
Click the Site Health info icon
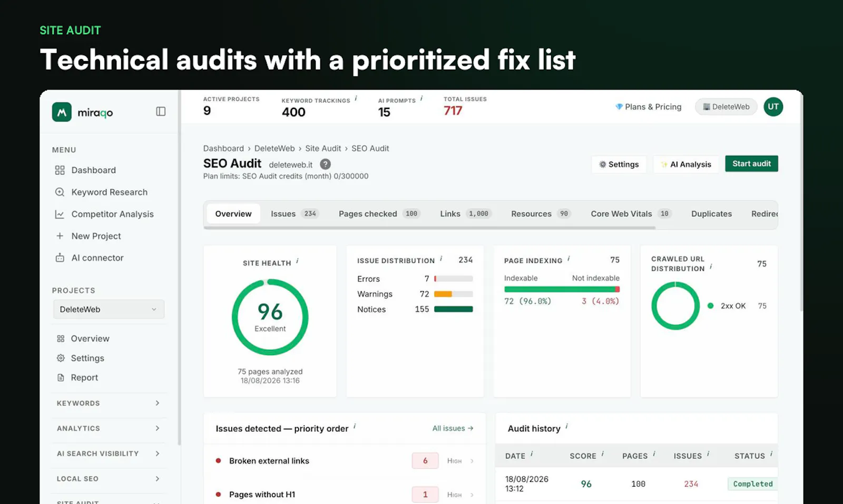(298, 261)
